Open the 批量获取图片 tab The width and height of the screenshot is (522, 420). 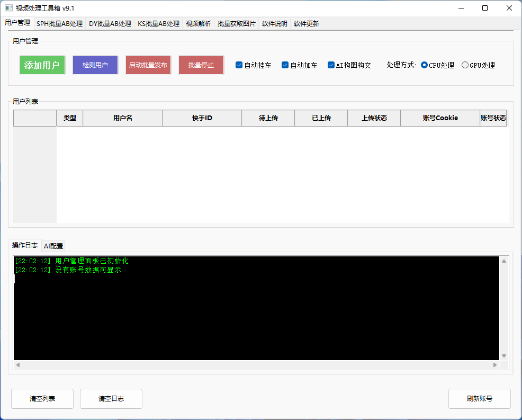pos(236,24)
